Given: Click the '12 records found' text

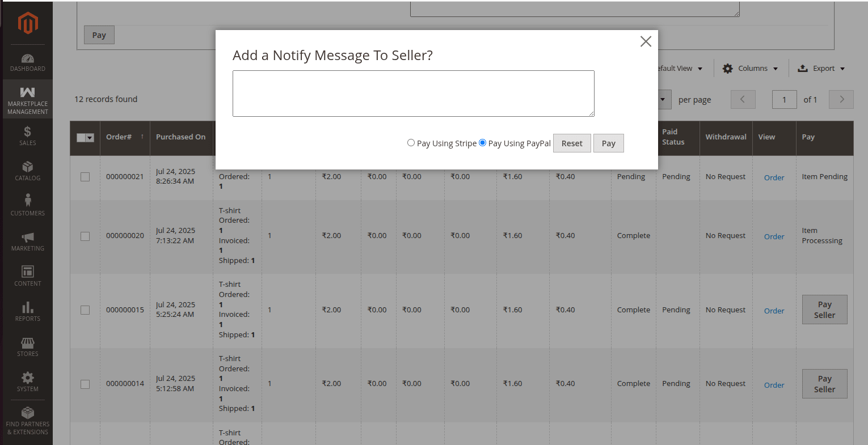Looking at the screenshot, I should [106, 99].
